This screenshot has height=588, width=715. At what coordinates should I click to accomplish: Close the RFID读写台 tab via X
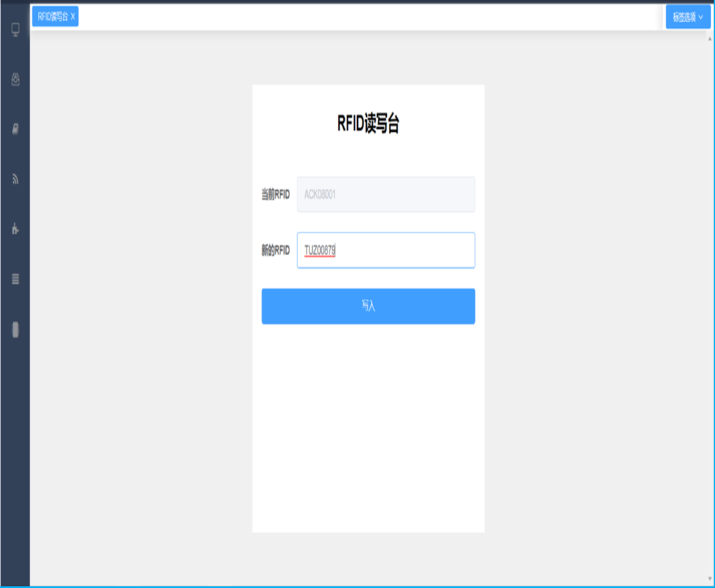coord(73,17)
